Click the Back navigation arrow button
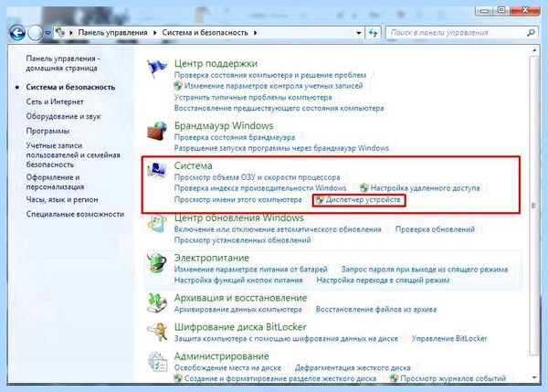Screen dimensions: 548x392 tap(17, 33)
